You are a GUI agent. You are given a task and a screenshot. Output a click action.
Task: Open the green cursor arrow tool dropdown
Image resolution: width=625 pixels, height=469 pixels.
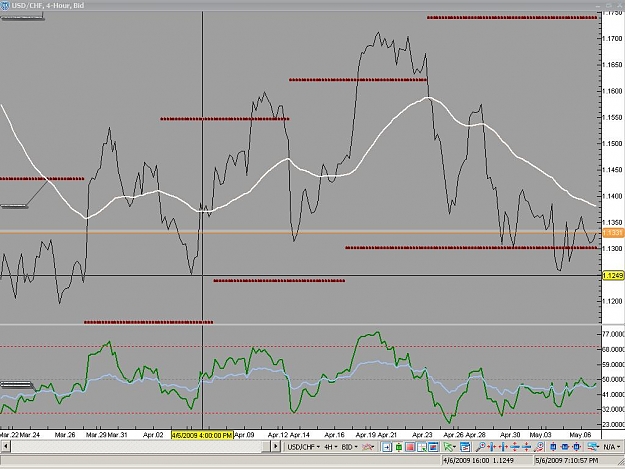coord(450,447)
